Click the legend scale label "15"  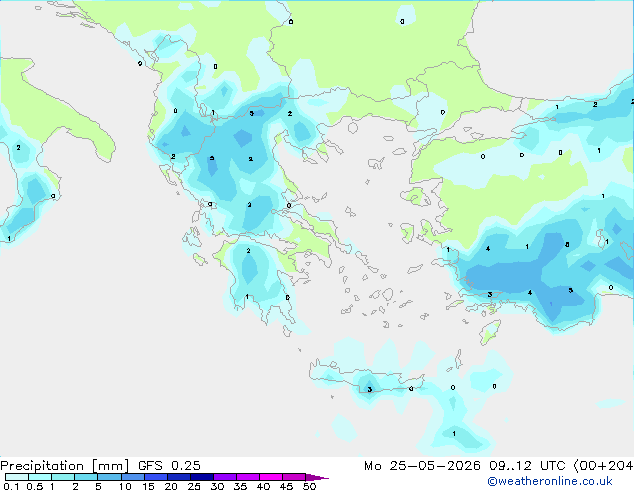pos(148,486)
